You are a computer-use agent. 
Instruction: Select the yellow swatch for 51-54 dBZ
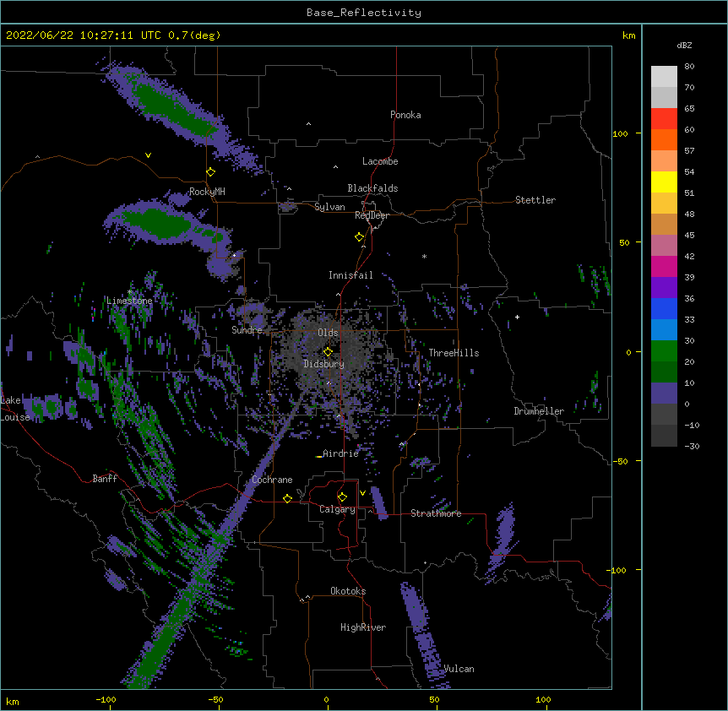coord(664,182)
